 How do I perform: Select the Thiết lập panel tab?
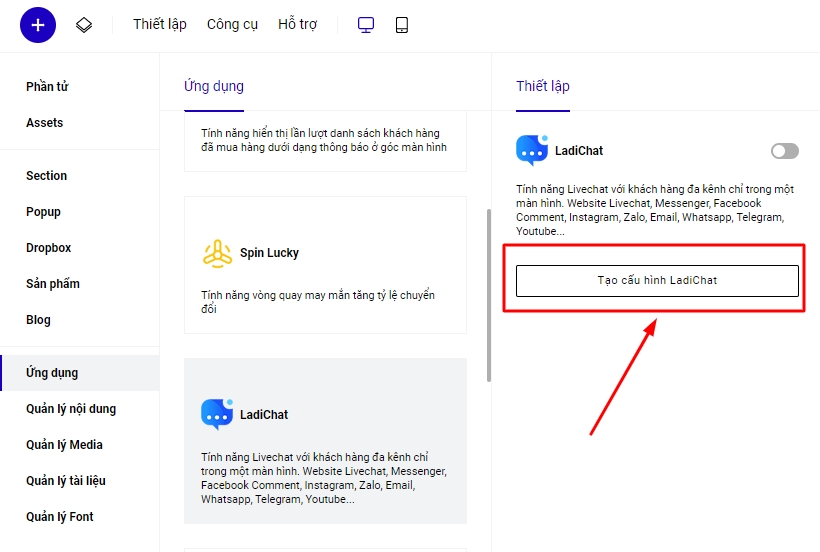click(x=543, y=86)
